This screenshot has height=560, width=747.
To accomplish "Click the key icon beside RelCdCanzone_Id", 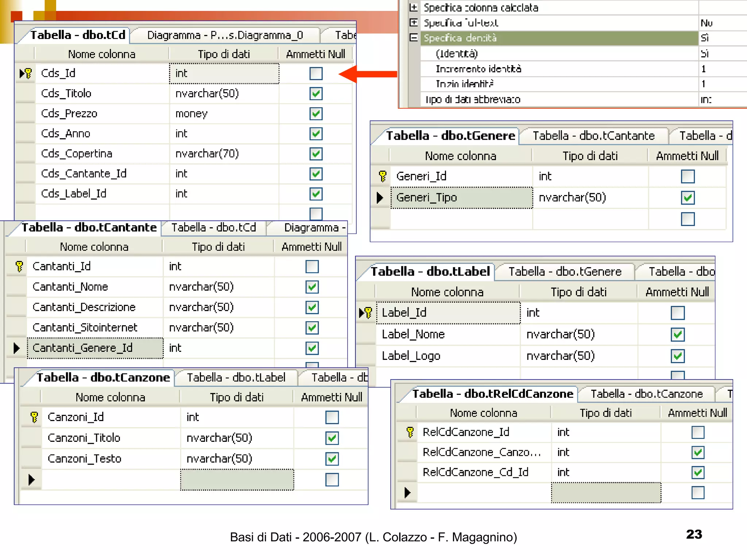I will click(410, 432).
